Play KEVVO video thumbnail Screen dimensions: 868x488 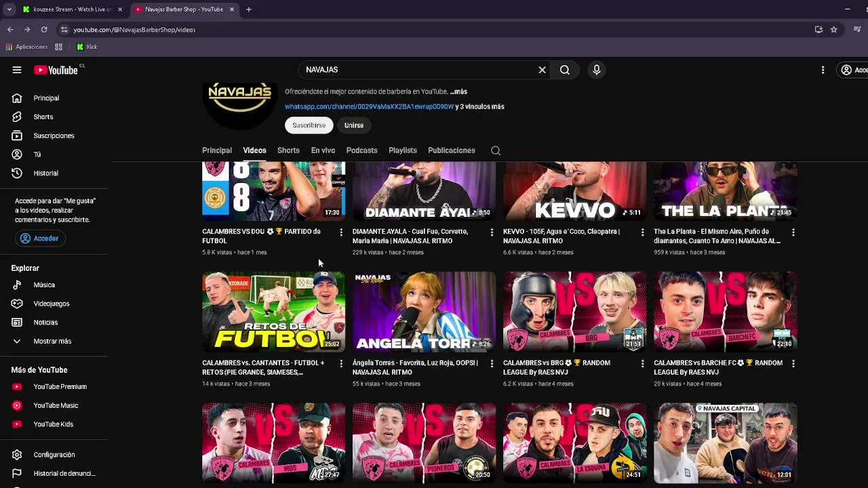[x=575, y=191]
